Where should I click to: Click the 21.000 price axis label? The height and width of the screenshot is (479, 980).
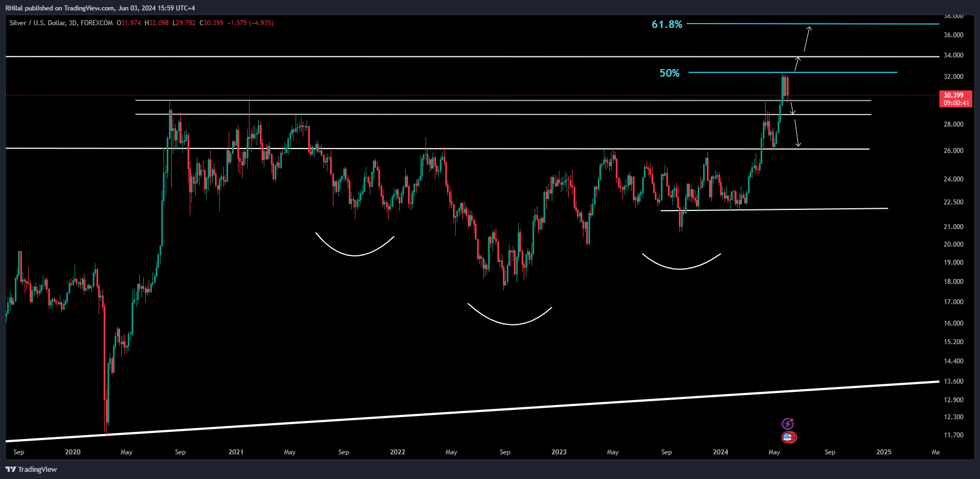954,227
